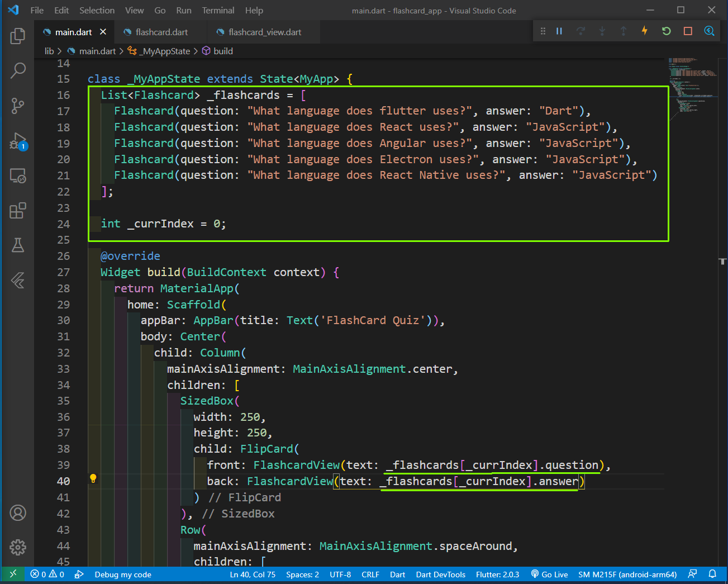This screenshot has width=728, height=584.
Task: Click line number 40 in gutter
Action: pos(63,481)
